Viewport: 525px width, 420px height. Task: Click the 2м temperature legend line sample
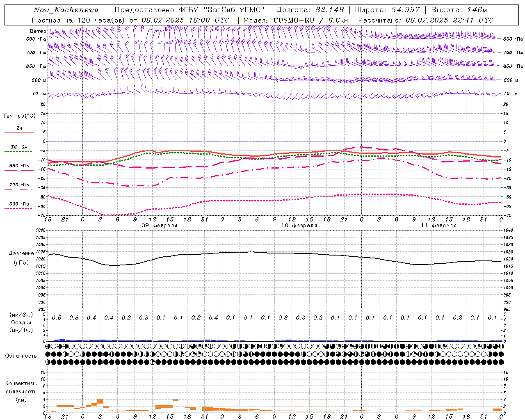19,133
